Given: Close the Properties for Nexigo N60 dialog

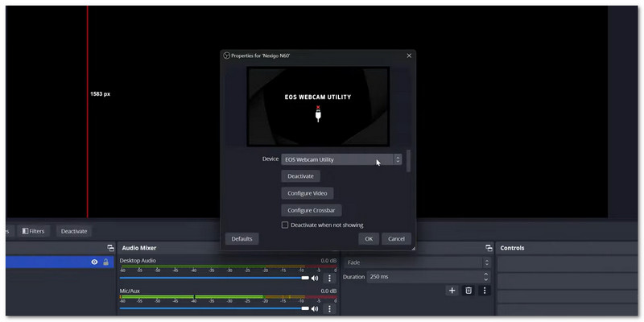Looking at the screenshot, I should (x=409, y=56).
